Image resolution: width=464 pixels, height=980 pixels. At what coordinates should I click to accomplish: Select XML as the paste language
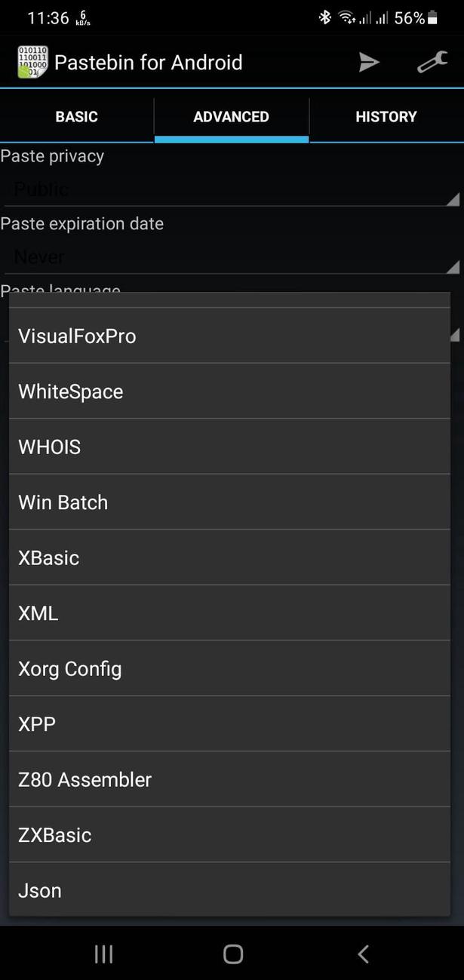(x=229, y=613)
